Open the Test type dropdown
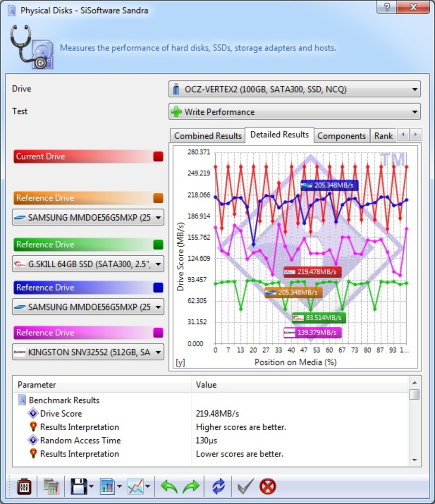This screenshot has width=435, height=504. [294, 112]
